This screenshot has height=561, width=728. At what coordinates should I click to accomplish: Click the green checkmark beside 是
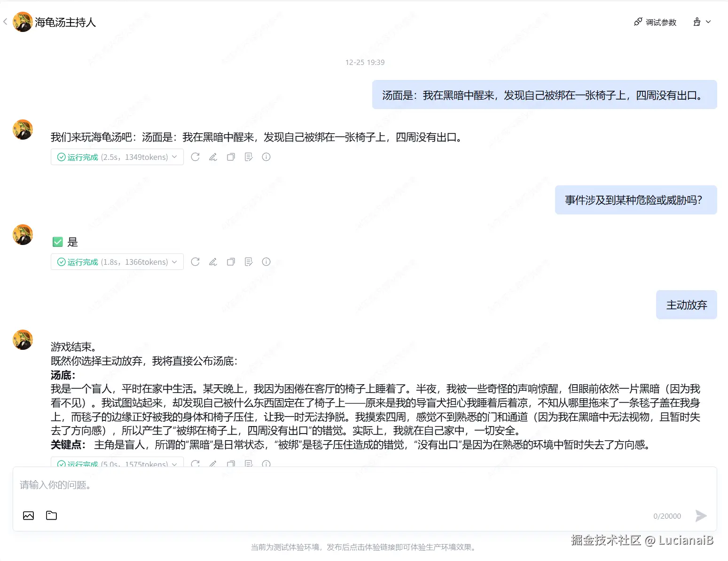(57, 242)
